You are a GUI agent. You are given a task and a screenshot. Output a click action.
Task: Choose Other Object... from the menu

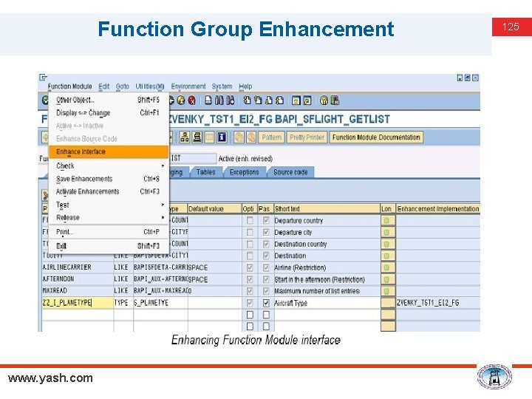[109, 100]
